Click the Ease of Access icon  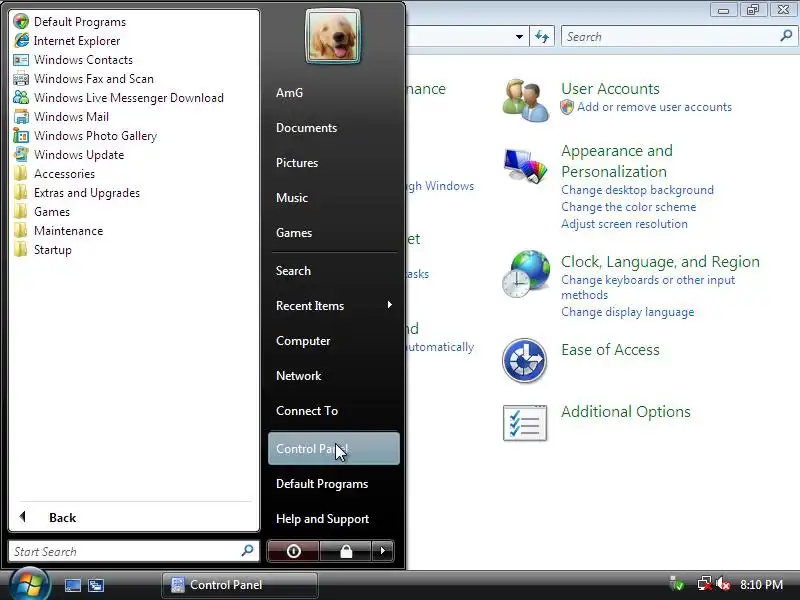524,360
